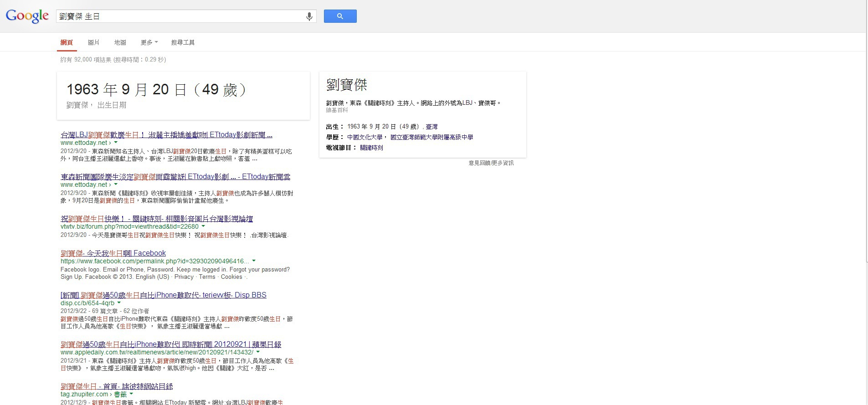Screen dimensions: 868x405
Task: Click 劉寶傑, 出生日期 caption under answer
Action: click(x=96, y=105)
